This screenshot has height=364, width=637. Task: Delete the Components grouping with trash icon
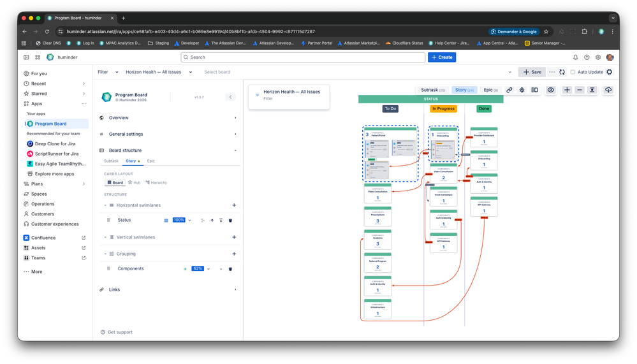tap(230, 269)
